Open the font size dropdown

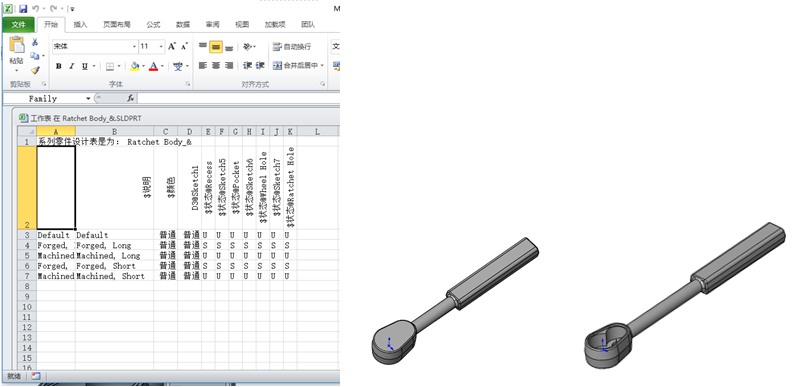[161, 47]
